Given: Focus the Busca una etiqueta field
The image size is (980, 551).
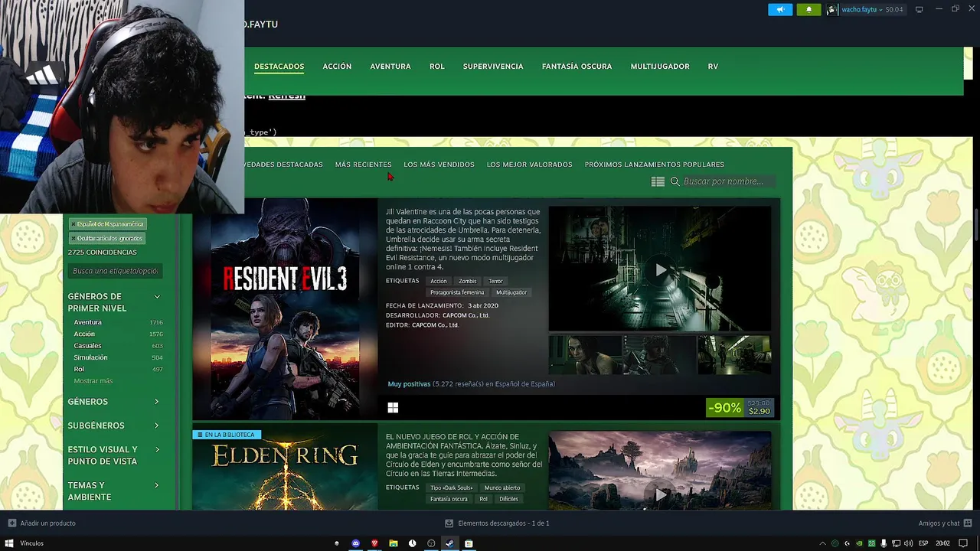Looking at the screenshot, I should [x=115, y=271].
